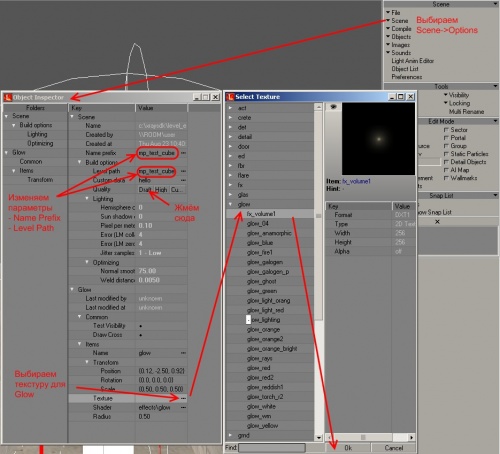Click Normal smooth value 75.00
Viewport: 500px width, 454px height.
tap(147, 271)
